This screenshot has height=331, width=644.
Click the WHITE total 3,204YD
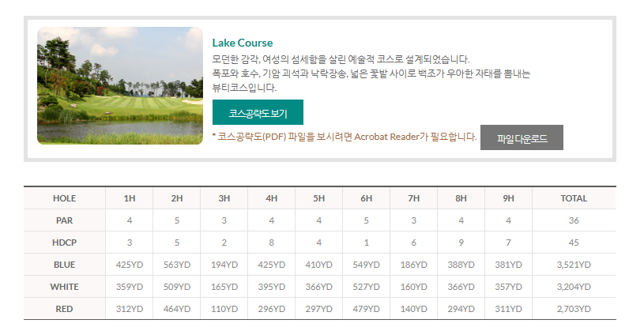(574, 287)
